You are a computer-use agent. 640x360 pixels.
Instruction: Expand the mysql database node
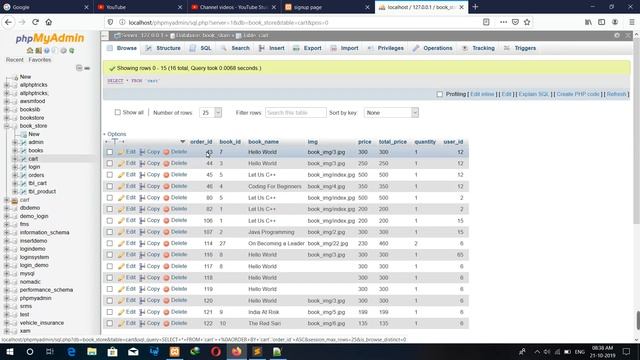[x=7, y=273]
